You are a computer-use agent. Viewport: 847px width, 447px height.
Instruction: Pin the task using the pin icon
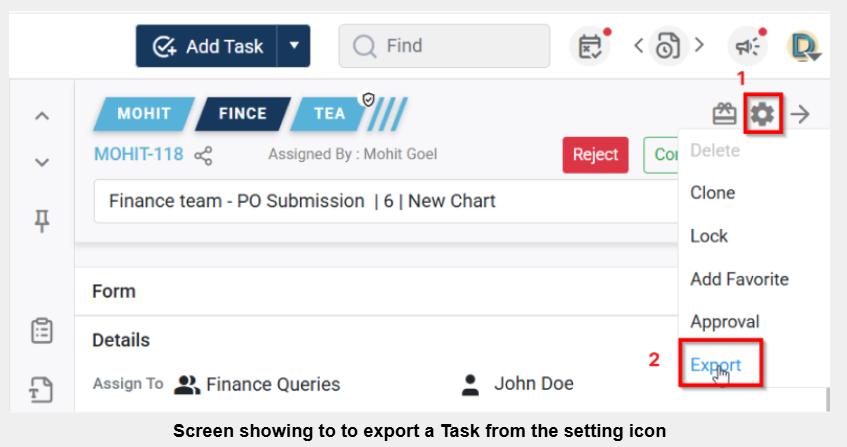(x=42, y=222)
